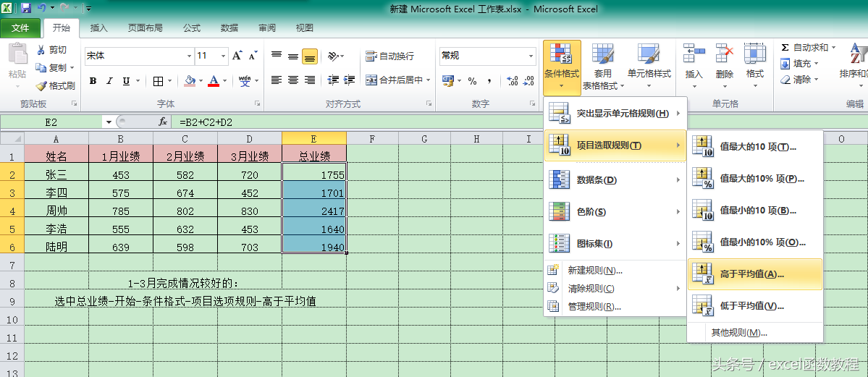The height and width of the screenshot is (377, 868).
Task: Toggle center text alignment
Action: coord(293,80)
